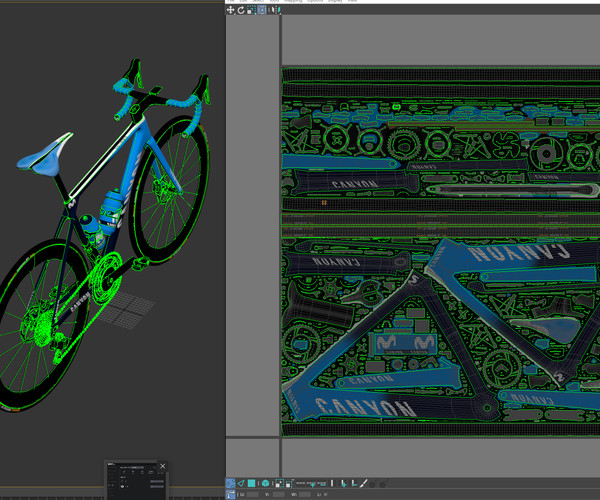The height and width of the screenshot is (500, 600).
Task: Click the Grow UV selection icon
Action: pos(280,484)
